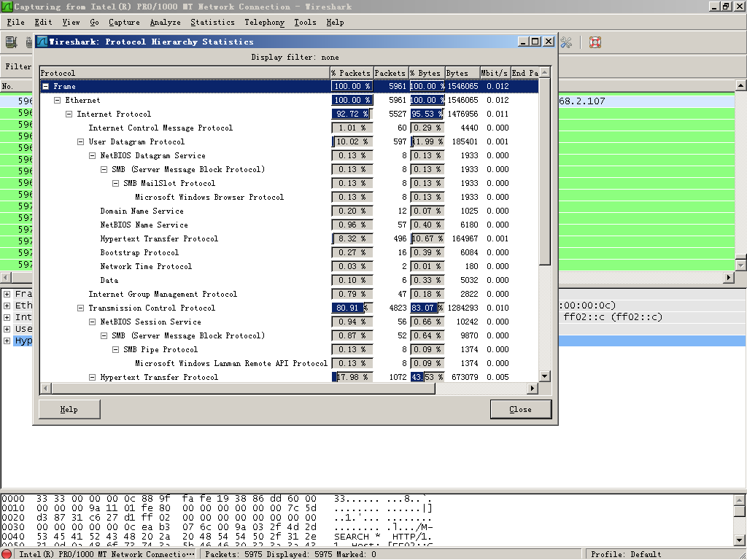Select the Microsoft Windows Lanman Remote API Protocol row
The width and height of the screenshot is (747, 560).
(x=289, y=363)
